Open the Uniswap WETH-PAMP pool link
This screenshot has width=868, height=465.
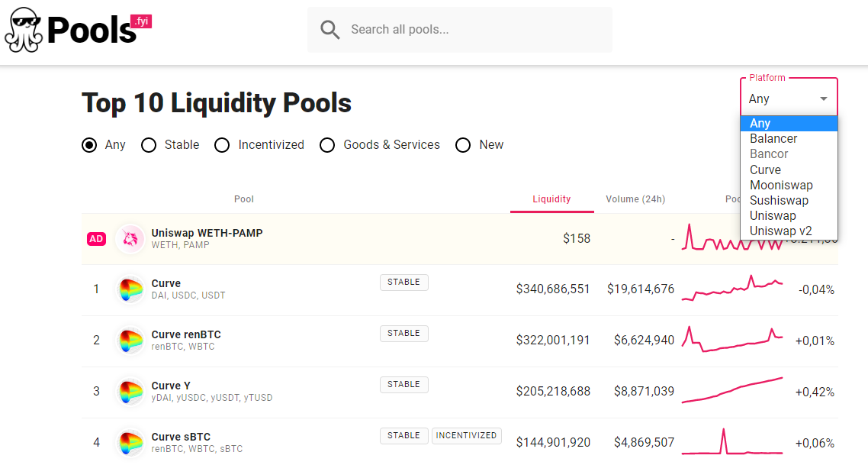click(207, 234)
